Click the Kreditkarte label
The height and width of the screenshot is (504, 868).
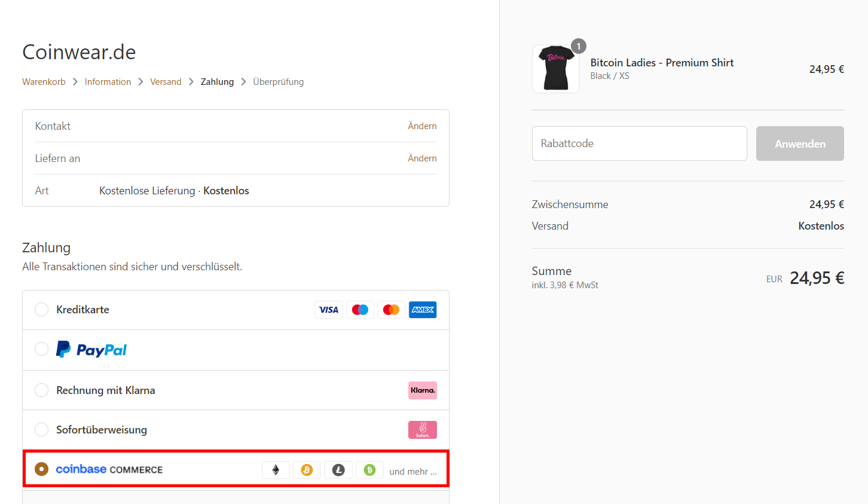[x=82, y=310]
